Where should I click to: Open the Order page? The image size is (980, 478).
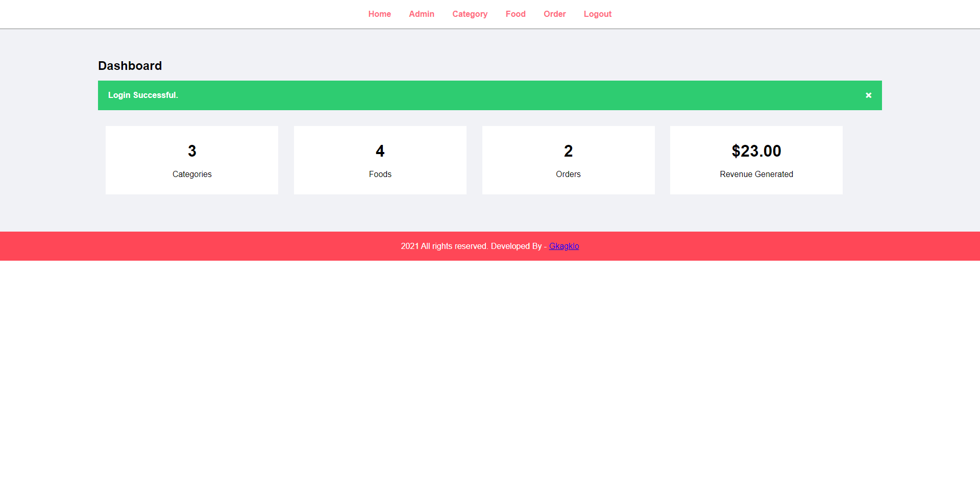tap(554, 14)
